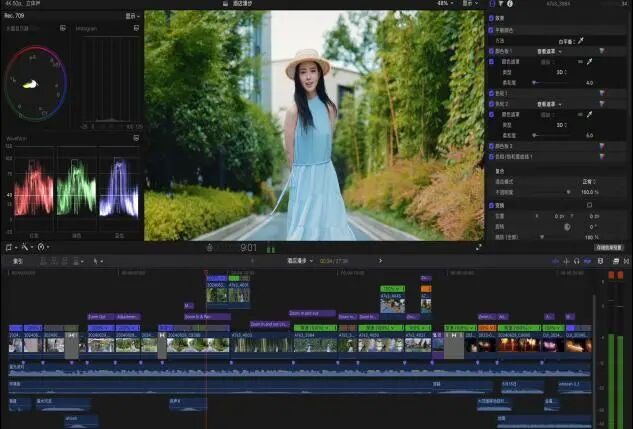Open color editor icon for hue/saturation curves row
Screen dimensions: 633x429
[602, 157]
